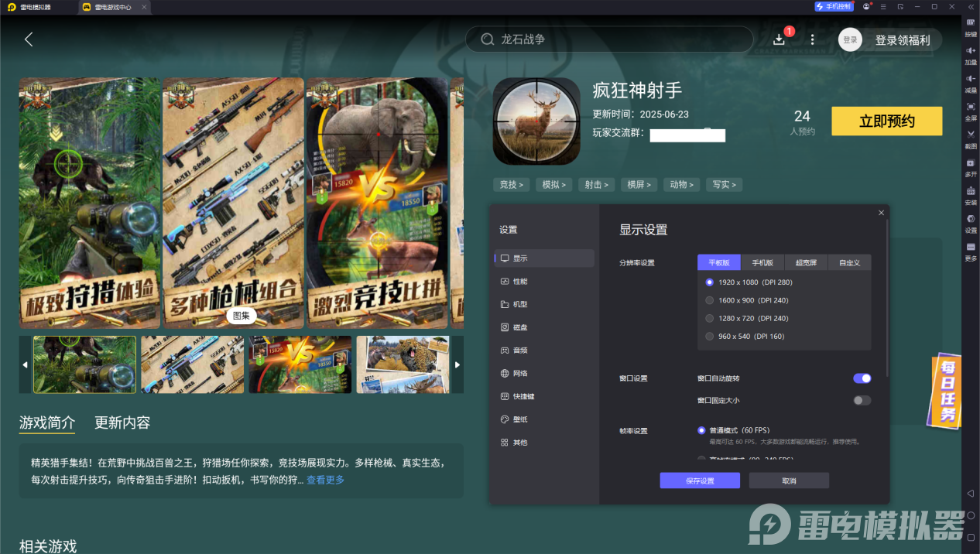This screenshot has width=980, height=554.
Task: Open 动物 > tag
Action: (681, 185)
